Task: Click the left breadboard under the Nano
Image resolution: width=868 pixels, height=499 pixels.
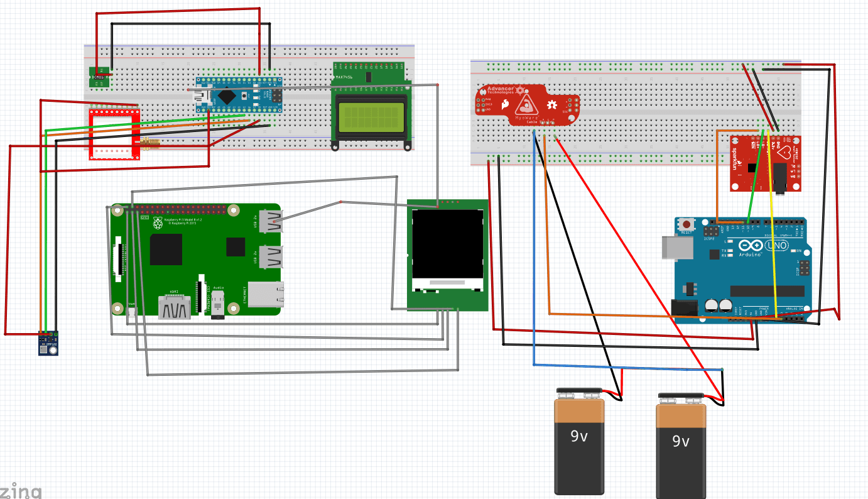Action: click(250, 97)
